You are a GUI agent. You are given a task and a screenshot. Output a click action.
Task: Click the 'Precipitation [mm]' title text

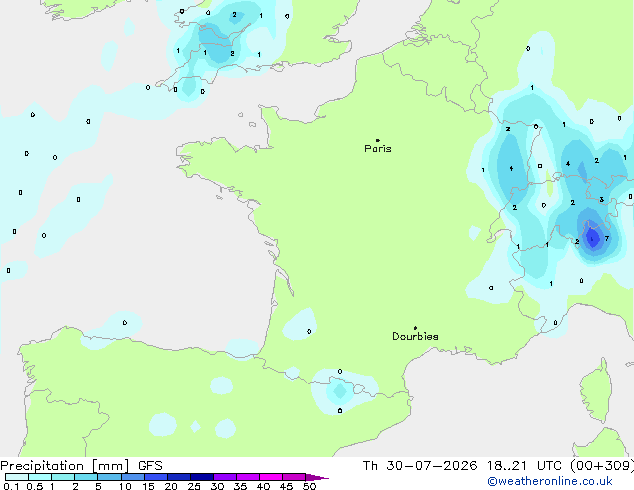coord(65,466)
